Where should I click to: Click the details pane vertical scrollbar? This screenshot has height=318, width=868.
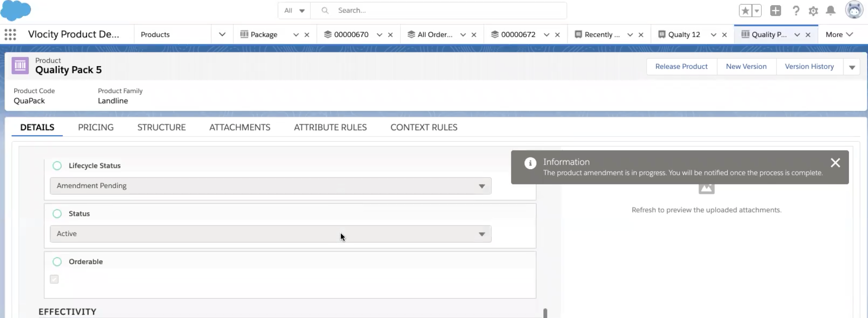coord(545,313)
